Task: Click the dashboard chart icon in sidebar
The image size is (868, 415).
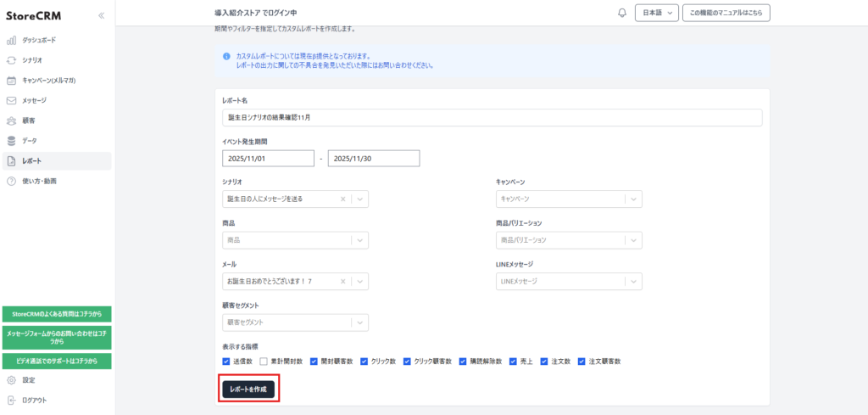Action: [x=11, y=40]
